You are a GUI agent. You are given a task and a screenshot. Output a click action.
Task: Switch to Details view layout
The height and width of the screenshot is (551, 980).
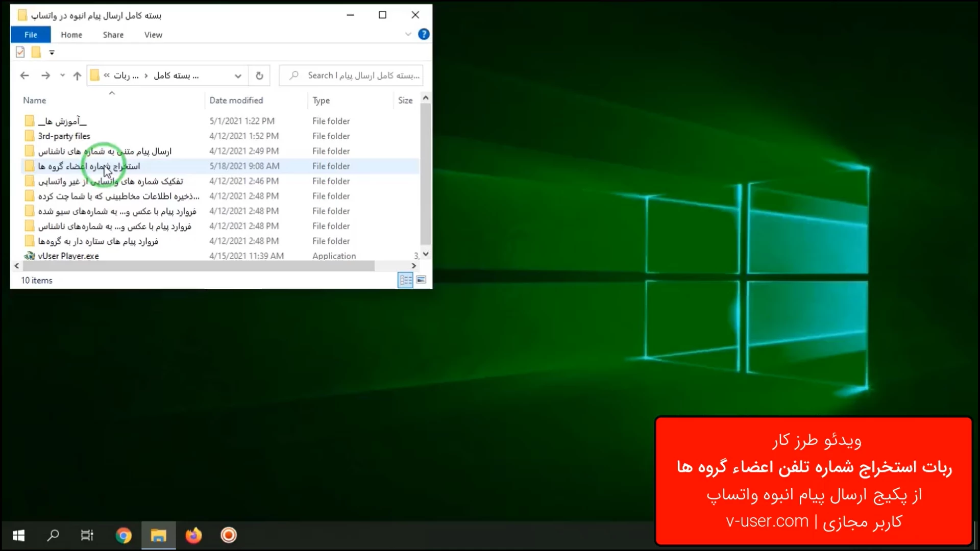point(405,280)
